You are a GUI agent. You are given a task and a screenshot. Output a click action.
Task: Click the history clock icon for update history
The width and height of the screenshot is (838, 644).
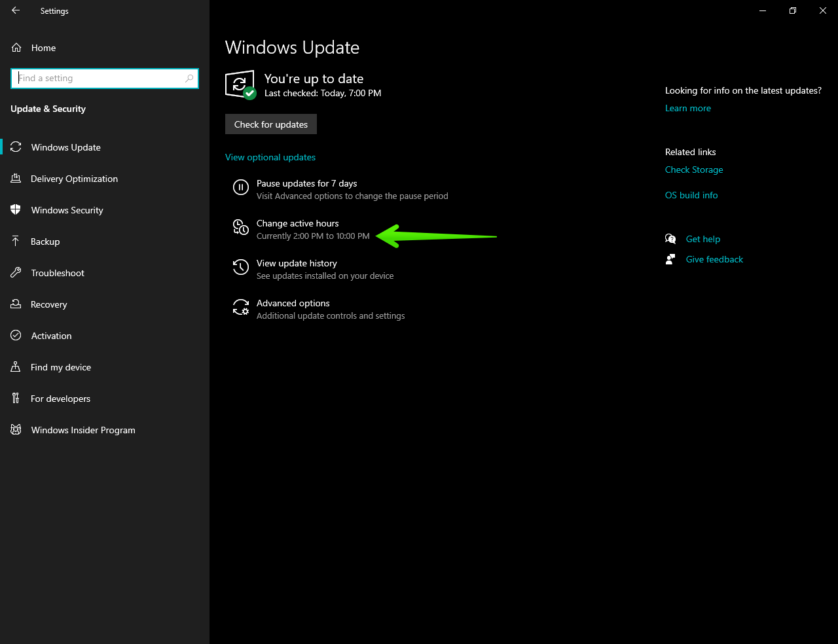click(241, 267)
